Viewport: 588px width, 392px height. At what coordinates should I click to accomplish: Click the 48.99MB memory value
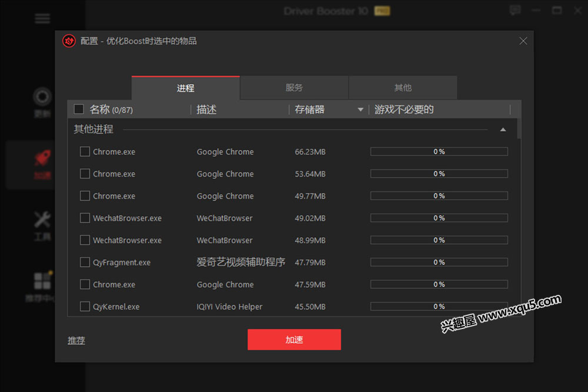point(310,240)
